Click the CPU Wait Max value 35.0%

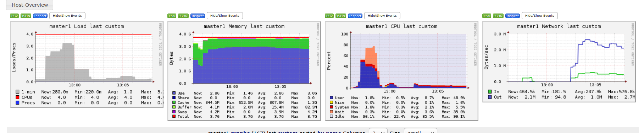point(459,112)
